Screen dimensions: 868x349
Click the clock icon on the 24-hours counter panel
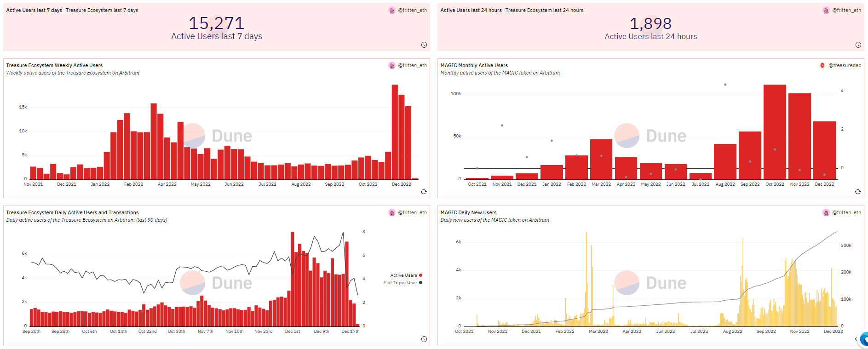point(858,45)
